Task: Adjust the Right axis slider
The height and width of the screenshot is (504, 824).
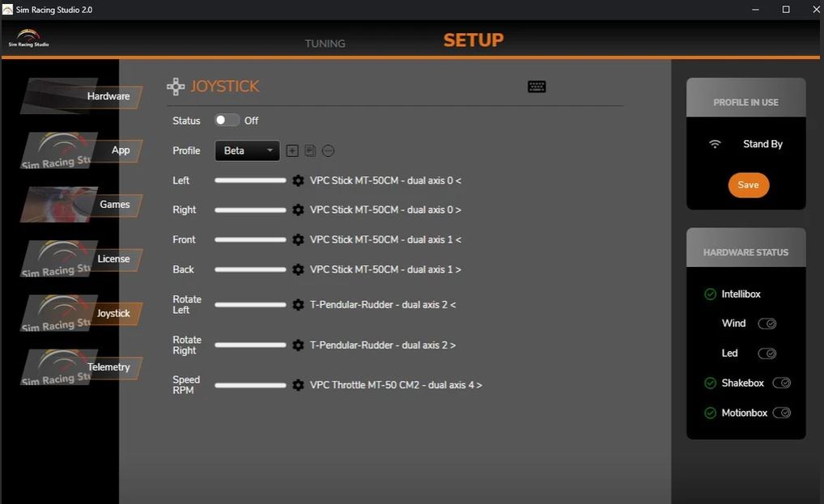Action: click(x=250, y=210)
